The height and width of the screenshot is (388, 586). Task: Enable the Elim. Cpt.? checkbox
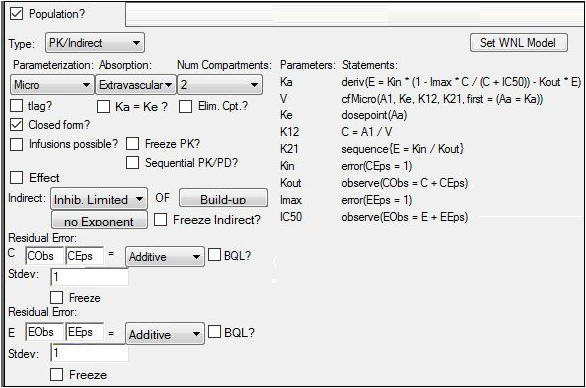click(x=185, y=106)
